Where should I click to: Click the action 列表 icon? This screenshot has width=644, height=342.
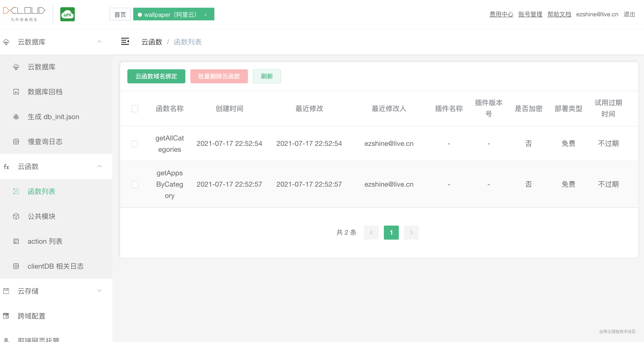tap(16, 241)
